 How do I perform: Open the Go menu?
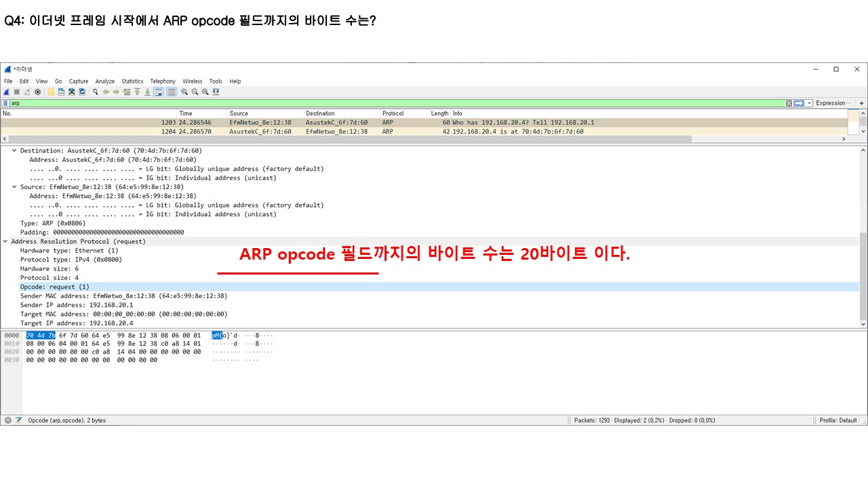(58, 81)
